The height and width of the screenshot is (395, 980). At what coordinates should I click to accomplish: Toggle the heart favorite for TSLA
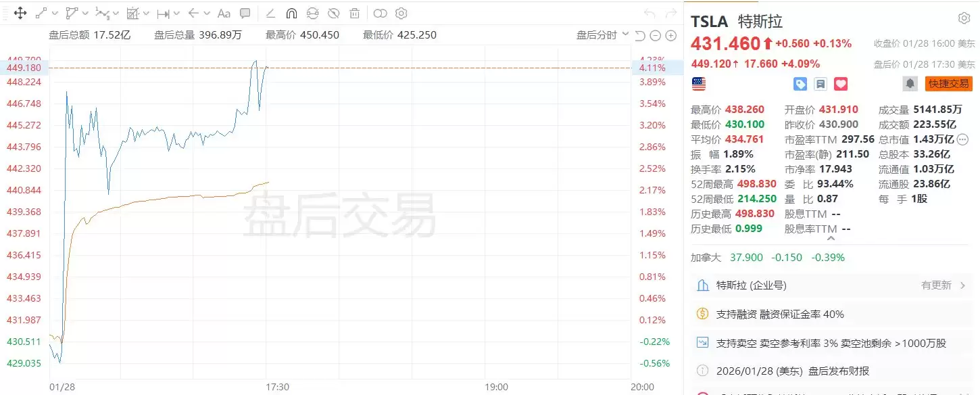pos(841,84)
